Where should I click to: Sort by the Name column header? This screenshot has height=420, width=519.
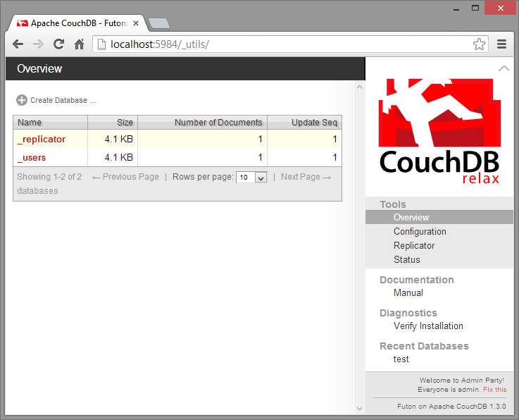(x=50, y=122)
